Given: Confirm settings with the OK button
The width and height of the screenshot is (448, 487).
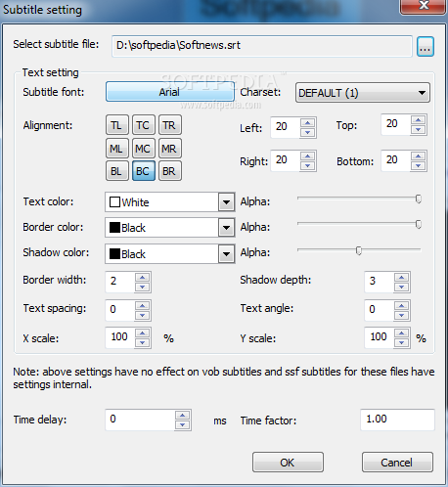Looking at the screenshot, I should click(x=288, y=463).
